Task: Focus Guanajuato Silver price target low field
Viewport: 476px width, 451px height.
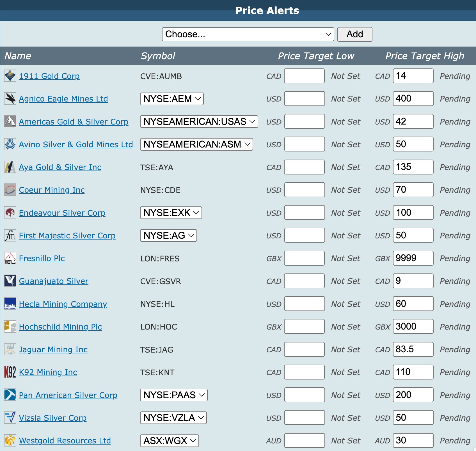Action: coord(305,281)
